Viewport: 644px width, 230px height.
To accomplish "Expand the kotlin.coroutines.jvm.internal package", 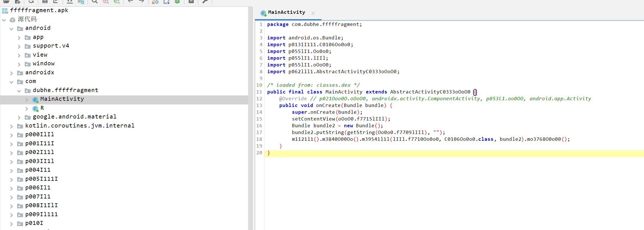I will (x=12, y=126).
